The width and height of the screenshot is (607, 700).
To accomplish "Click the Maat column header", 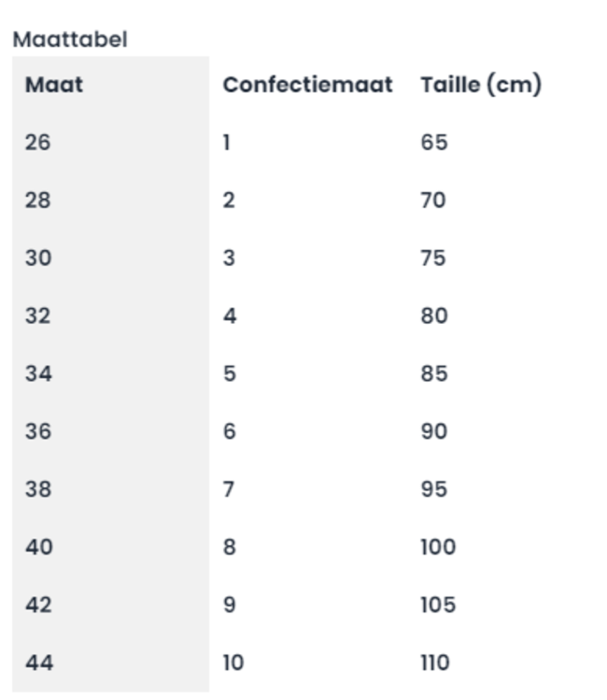I will point(54,85).
